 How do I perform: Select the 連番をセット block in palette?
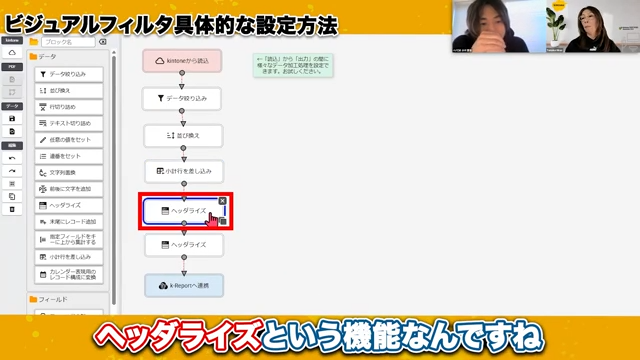pos(69,156)
